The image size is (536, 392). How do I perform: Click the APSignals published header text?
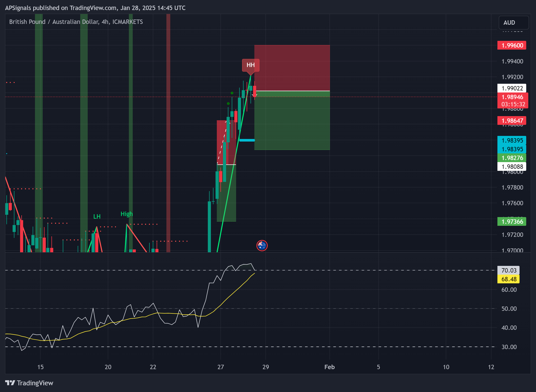(95, 8)
